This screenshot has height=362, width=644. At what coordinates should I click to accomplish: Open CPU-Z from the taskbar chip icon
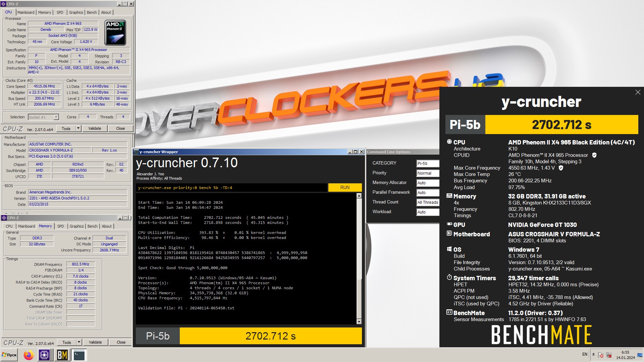click(x=44, y=355)
